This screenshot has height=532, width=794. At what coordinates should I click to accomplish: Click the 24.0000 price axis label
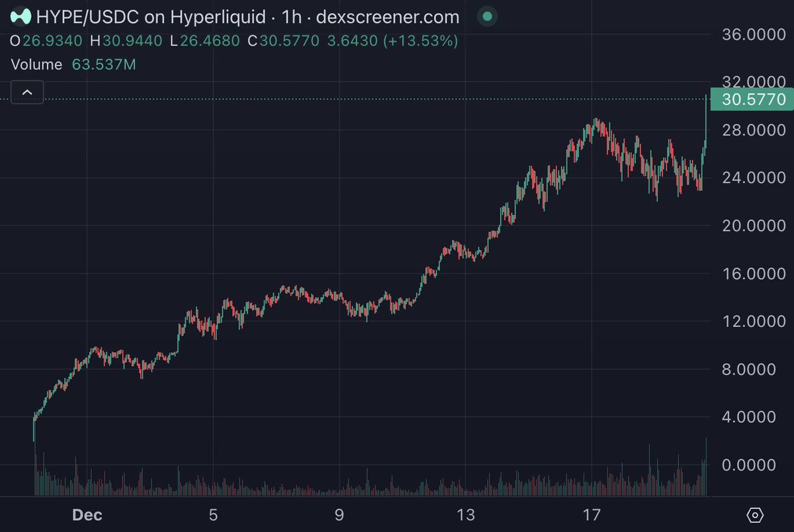[x=754, y=178]
